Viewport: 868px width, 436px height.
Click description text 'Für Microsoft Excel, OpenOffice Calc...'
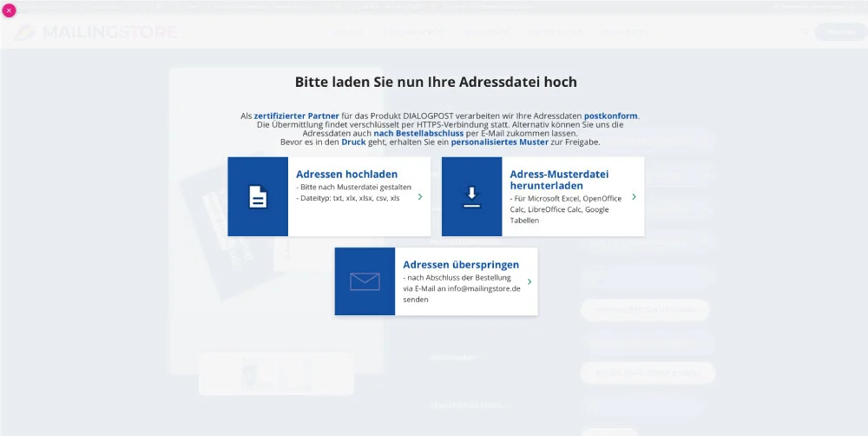click(x=565, y=209)
